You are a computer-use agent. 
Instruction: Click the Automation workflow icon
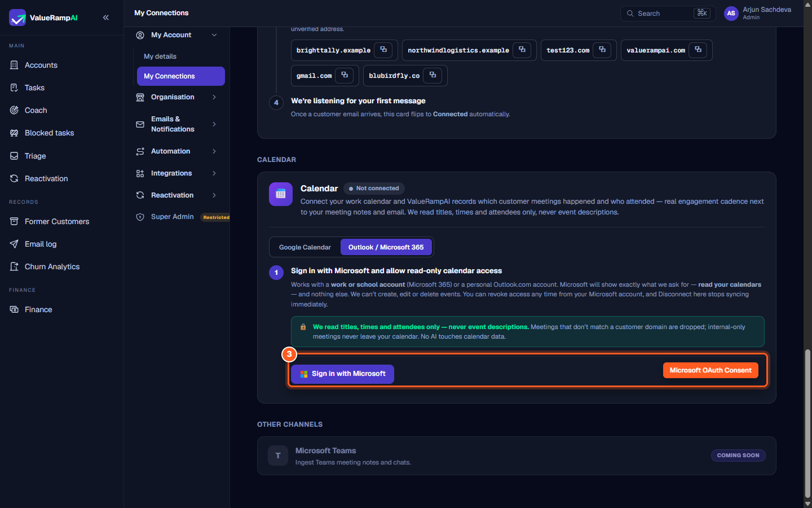pyautogui.click(x=140, y=151)
